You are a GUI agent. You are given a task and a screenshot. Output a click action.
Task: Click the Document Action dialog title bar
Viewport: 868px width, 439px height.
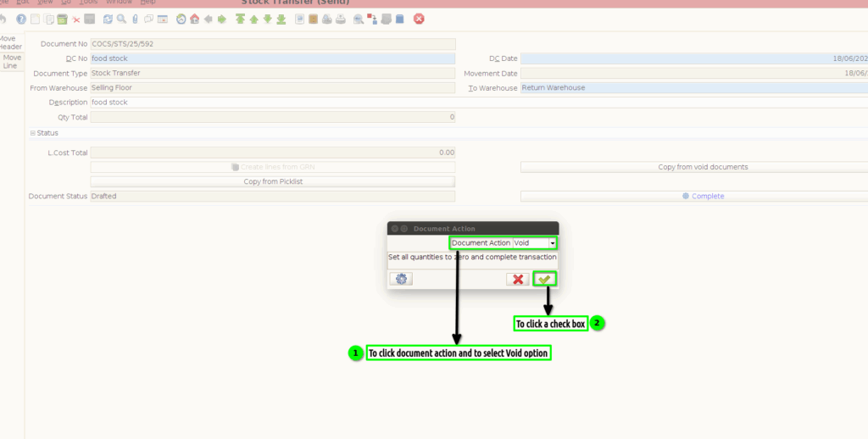(473, 229)
